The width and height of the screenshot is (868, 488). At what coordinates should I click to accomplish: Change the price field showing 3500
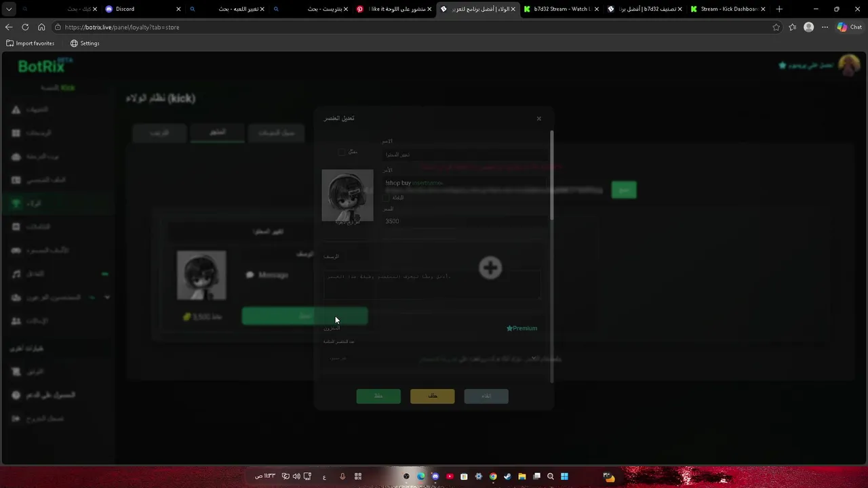pos(465,221)
